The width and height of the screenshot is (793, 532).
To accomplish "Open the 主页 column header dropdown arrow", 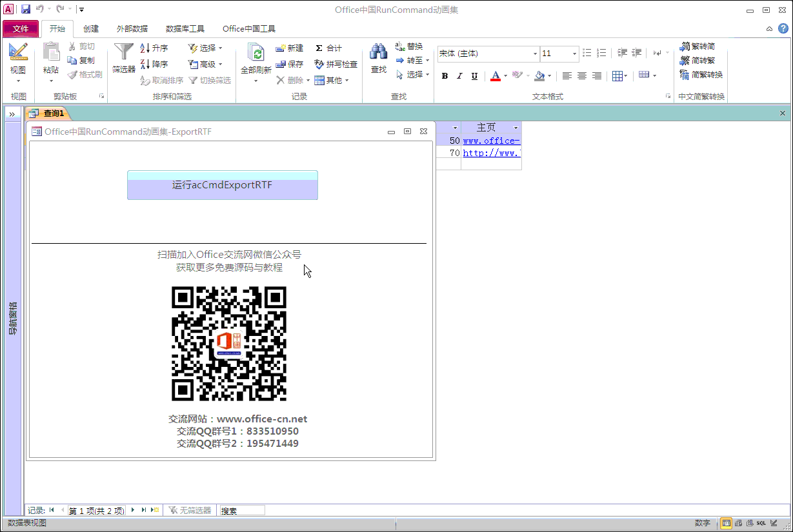I will 516,128.
